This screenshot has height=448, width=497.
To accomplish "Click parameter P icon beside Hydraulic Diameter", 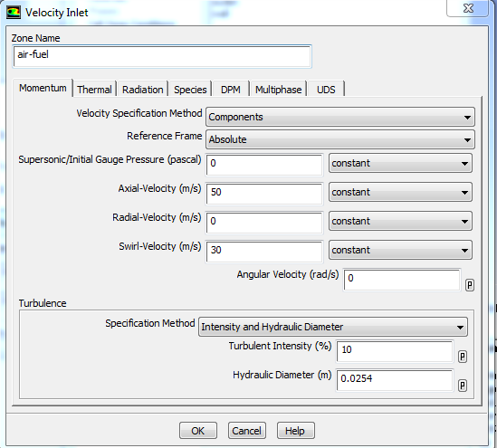I will pos(463,386).
